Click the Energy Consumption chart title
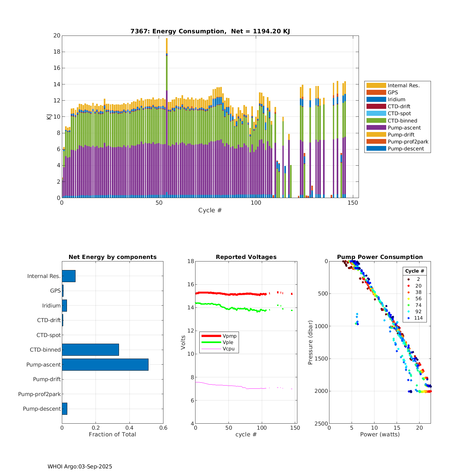 point(210,31)
